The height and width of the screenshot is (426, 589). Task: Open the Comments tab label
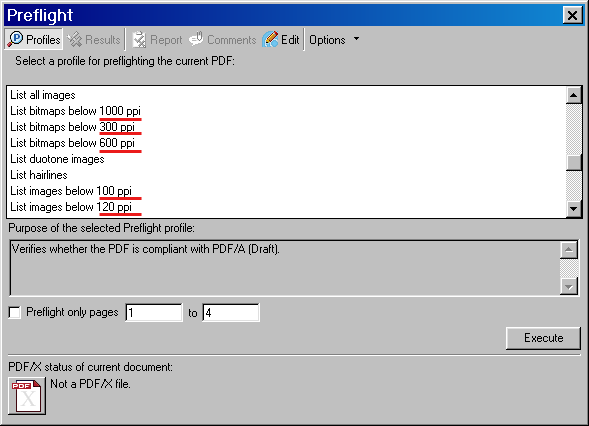pyautogui.click(x=232, y=40)
